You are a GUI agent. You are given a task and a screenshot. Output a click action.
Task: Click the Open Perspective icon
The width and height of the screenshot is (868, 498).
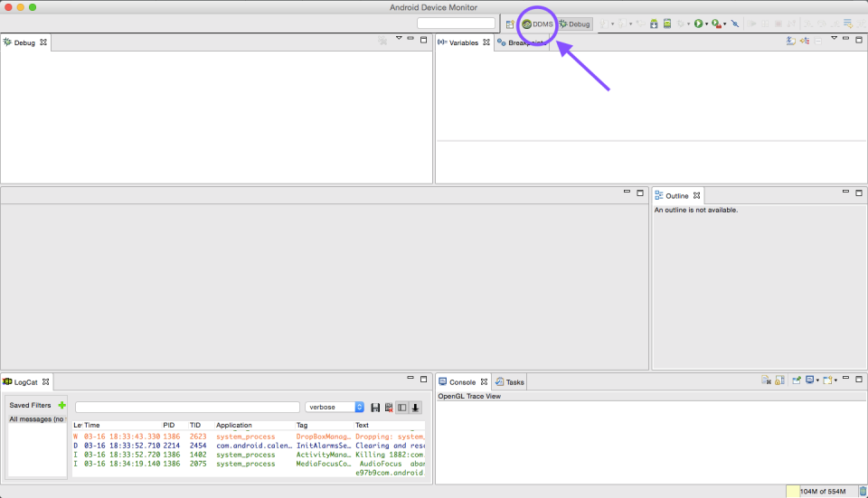pos(510,24)
